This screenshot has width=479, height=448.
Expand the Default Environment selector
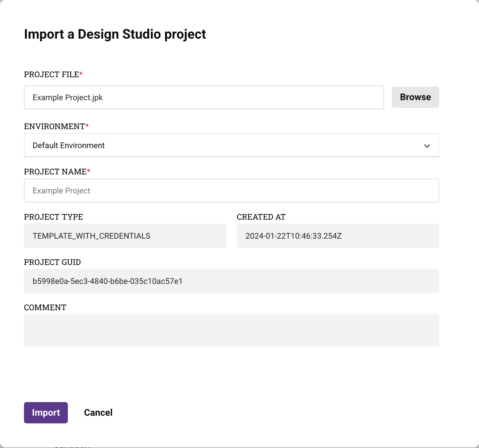click(232, 145)
